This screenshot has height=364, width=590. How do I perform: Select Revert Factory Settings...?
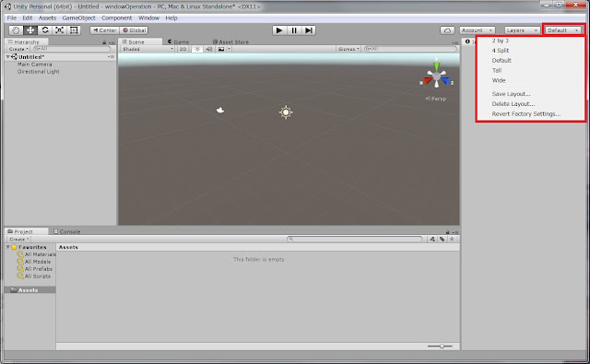(x=526, y=114)
